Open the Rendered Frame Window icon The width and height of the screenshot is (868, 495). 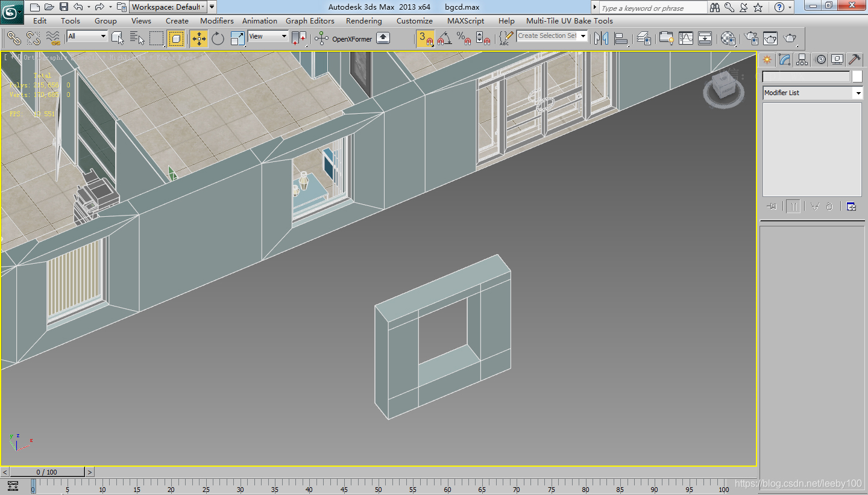tap(770, 39)
